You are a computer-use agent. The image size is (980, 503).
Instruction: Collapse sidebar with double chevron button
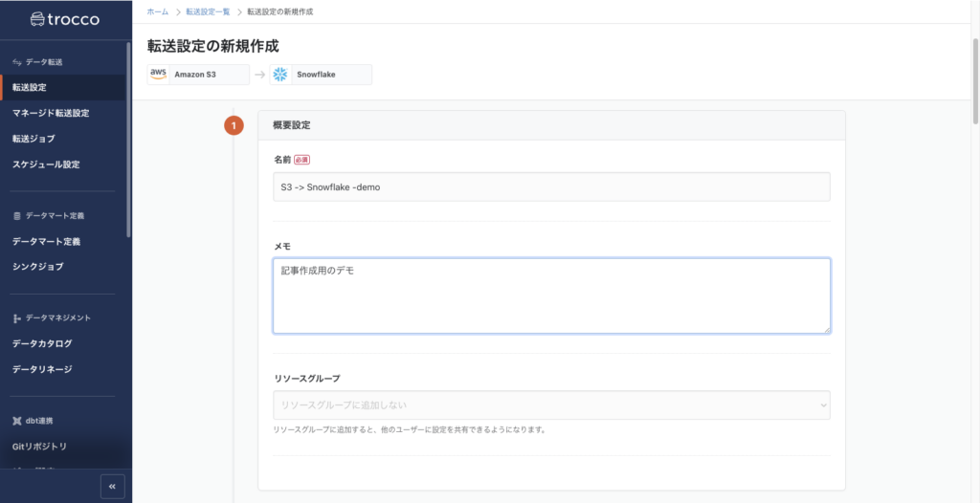coord(112,486)
